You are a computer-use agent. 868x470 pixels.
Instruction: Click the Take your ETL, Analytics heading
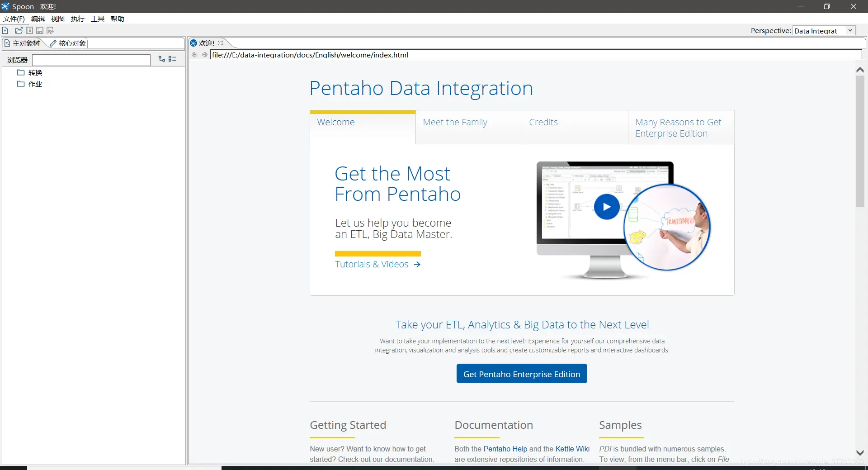pyautogui.click(x=522, y=325)
